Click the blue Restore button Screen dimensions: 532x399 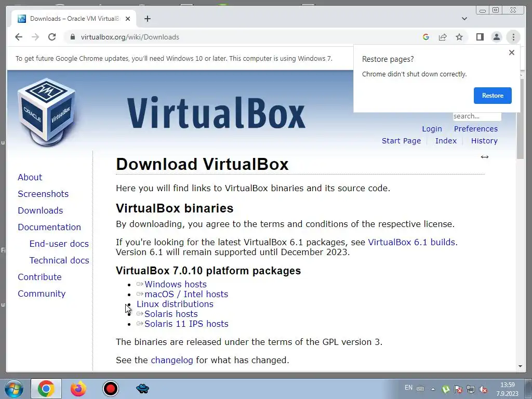[x=493, y=96]
